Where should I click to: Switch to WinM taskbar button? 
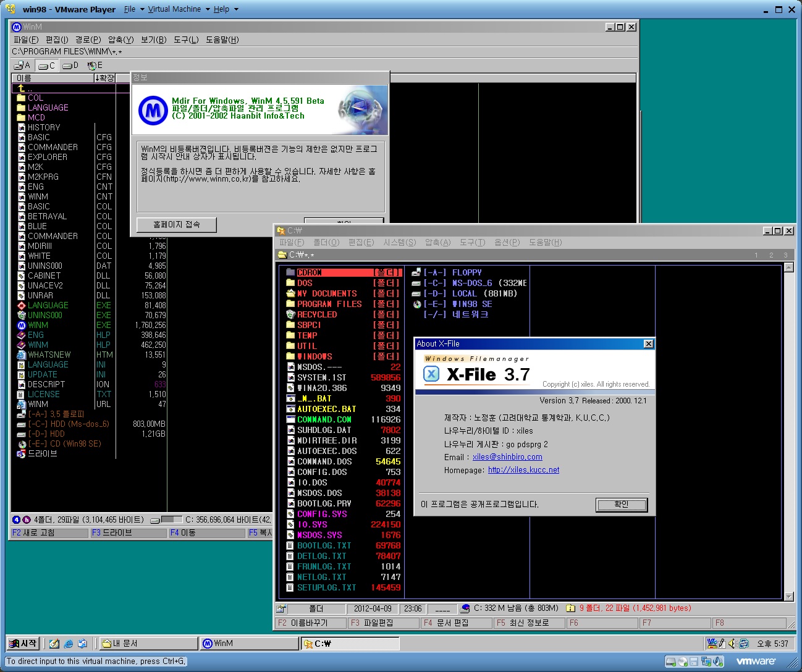coord(249,644)
